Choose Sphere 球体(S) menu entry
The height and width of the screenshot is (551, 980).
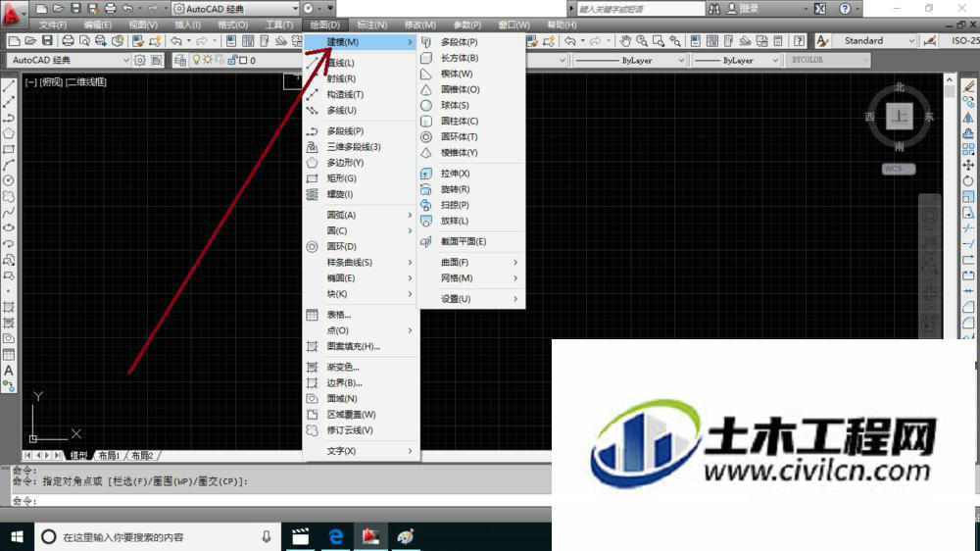click(471, 105)
